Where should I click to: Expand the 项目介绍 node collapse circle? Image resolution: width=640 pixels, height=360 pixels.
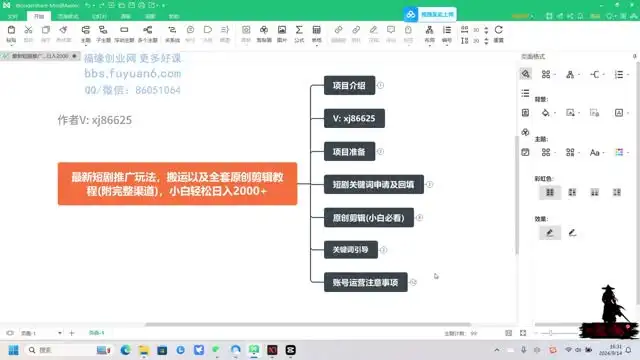pyautogui.click(x=380, y=85)
